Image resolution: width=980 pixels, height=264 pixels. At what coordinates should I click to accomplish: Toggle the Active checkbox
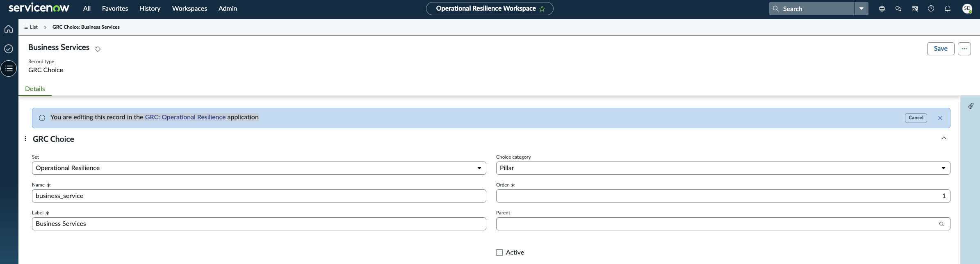tap(499, 253)
